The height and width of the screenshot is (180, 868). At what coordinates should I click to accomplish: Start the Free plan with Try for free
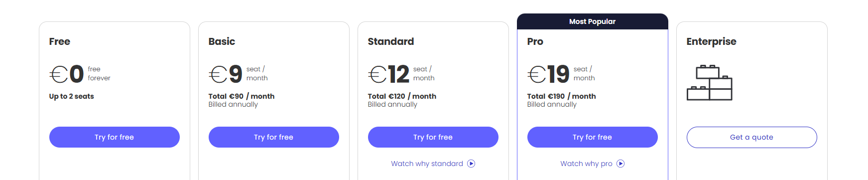(115, 137)
